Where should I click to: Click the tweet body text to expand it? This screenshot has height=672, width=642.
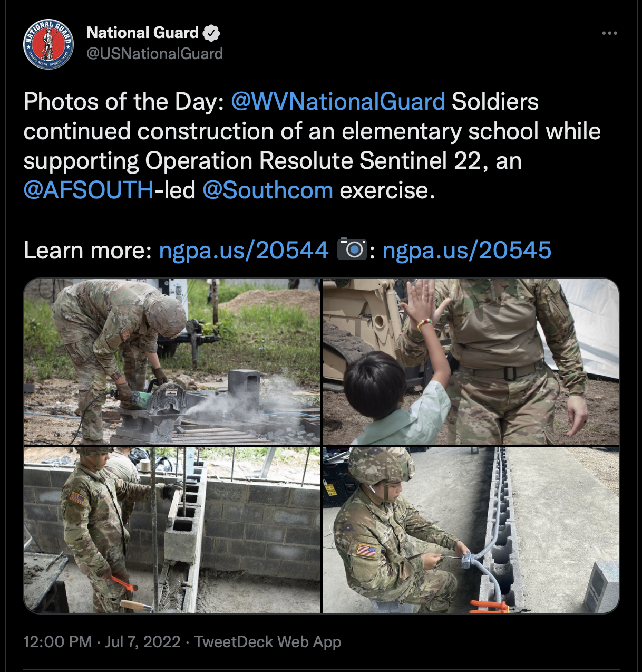312,176
